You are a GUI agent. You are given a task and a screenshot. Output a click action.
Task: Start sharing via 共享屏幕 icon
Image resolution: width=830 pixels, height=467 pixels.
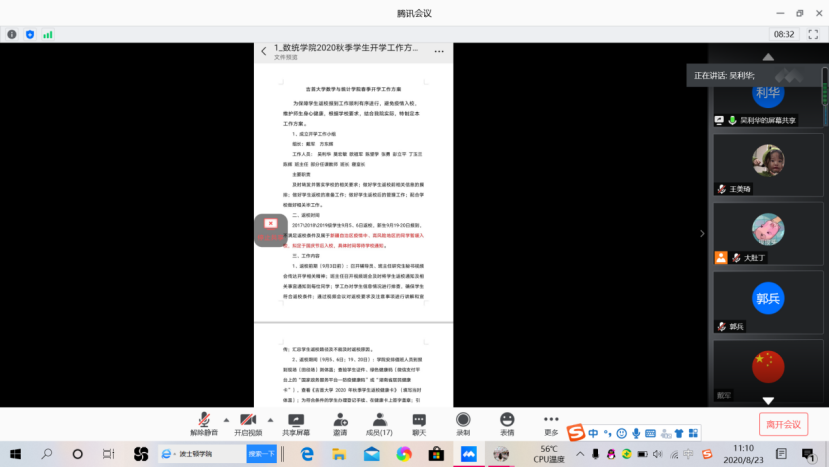295,423
